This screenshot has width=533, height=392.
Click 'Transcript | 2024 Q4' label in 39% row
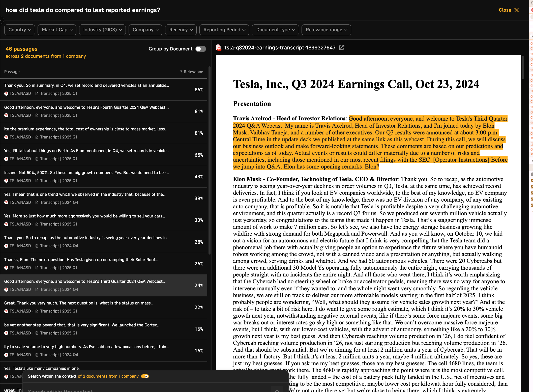59,203
